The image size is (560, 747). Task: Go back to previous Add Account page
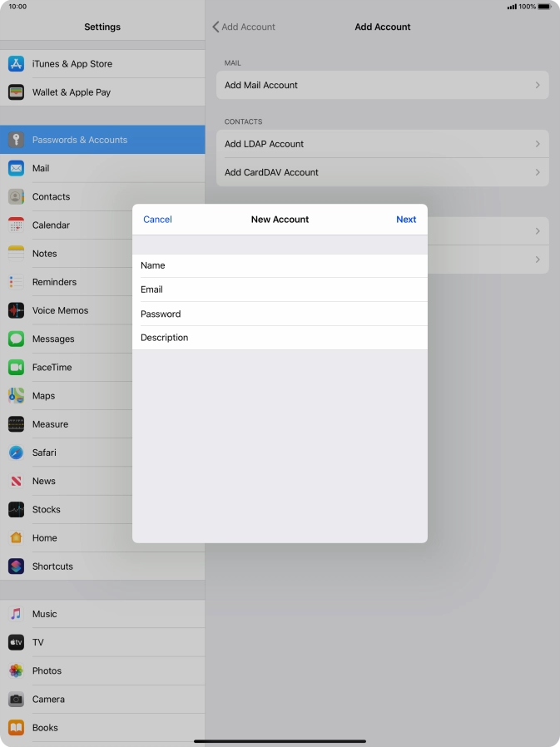(x=244, y=27)
